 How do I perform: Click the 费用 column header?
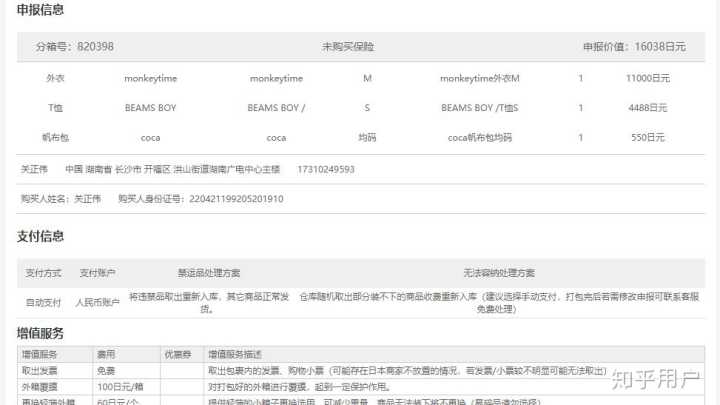[x=106, y=354]
